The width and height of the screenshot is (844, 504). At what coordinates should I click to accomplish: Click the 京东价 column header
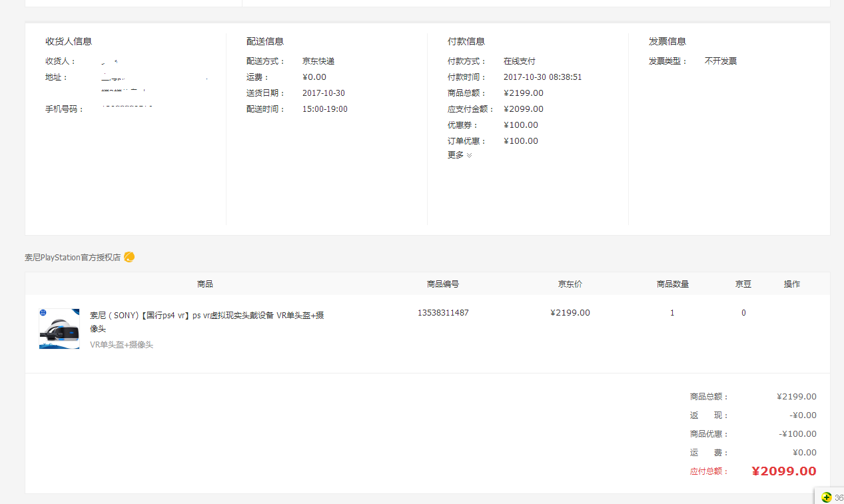[x=570, y=284]
